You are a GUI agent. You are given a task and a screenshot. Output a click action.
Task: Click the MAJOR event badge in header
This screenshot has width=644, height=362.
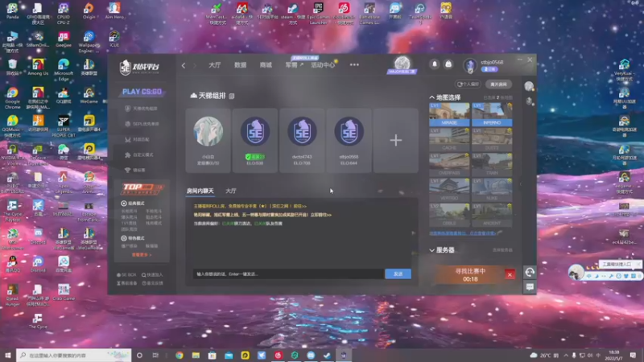tap(402, 66)
